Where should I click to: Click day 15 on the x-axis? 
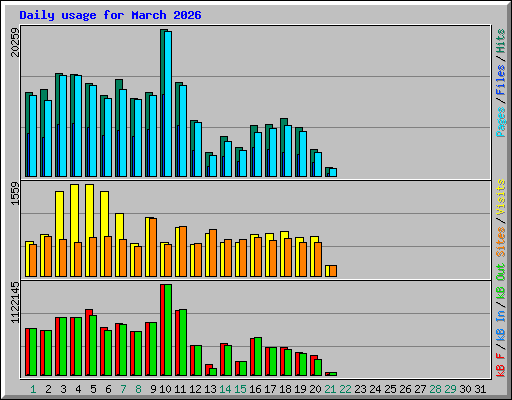[240, 389]
